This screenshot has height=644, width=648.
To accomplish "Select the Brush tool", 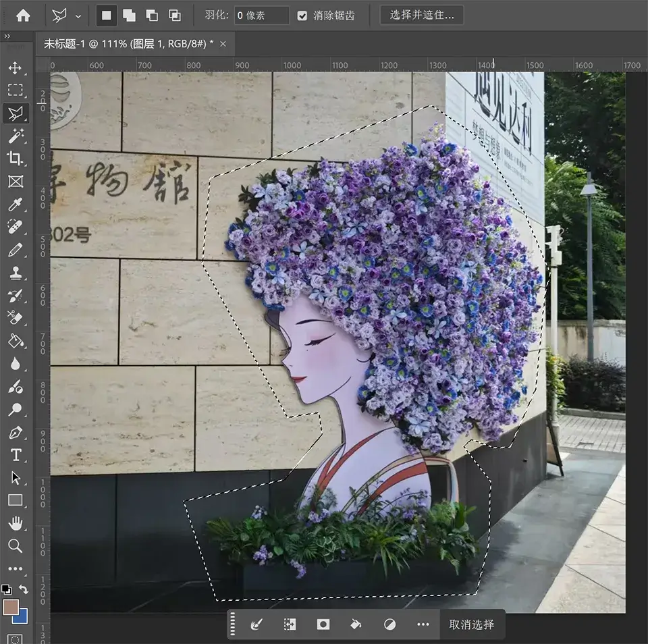I will click(x=16, y=250).
